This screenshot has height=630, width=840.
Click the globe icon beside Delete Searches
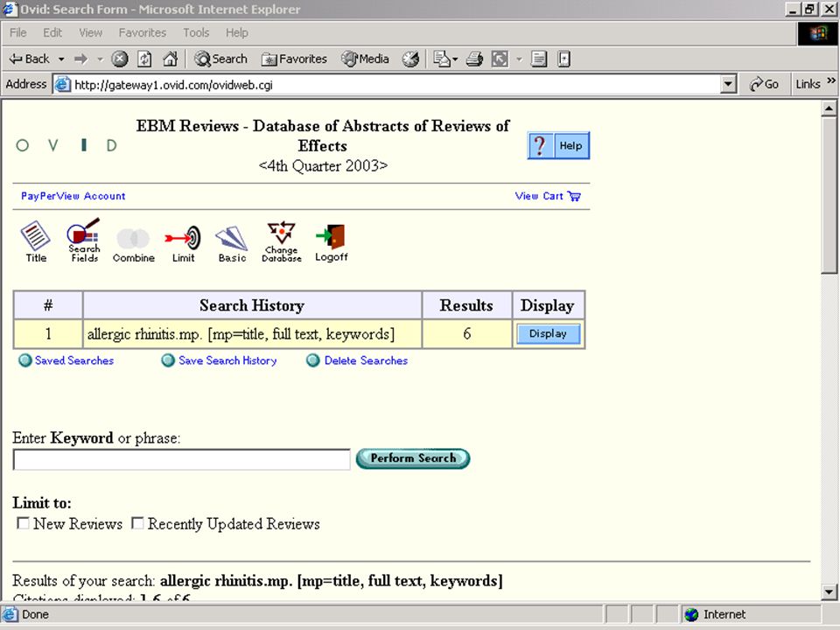(313, 360)
